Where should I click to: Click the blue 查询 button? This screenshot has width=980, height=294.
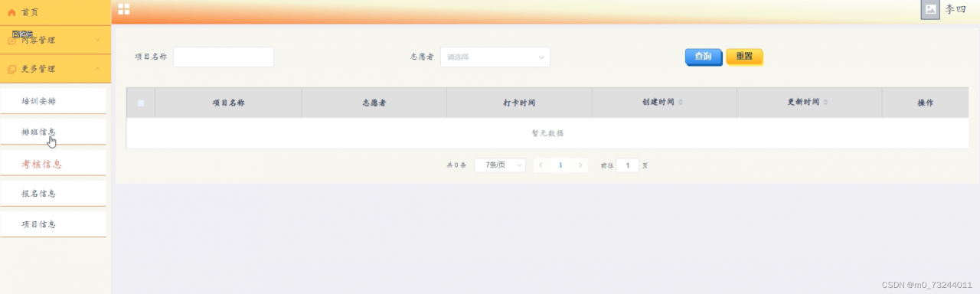click(x=703, y=57)
